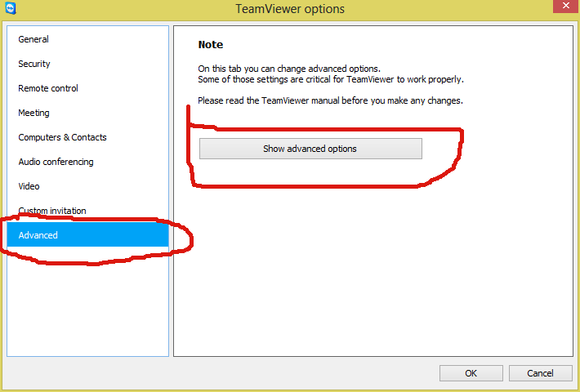Screen dimensions: 580x392
Task: Close the TeamViewer options window
Action: pos(565,6)
